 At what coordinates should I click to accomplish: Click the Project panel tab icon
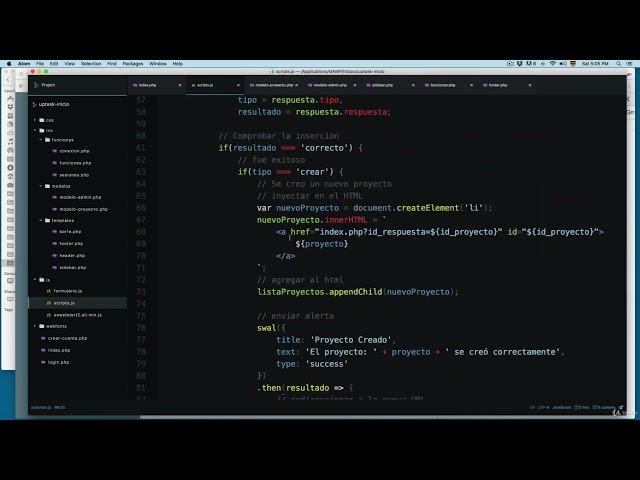[35, 85]
